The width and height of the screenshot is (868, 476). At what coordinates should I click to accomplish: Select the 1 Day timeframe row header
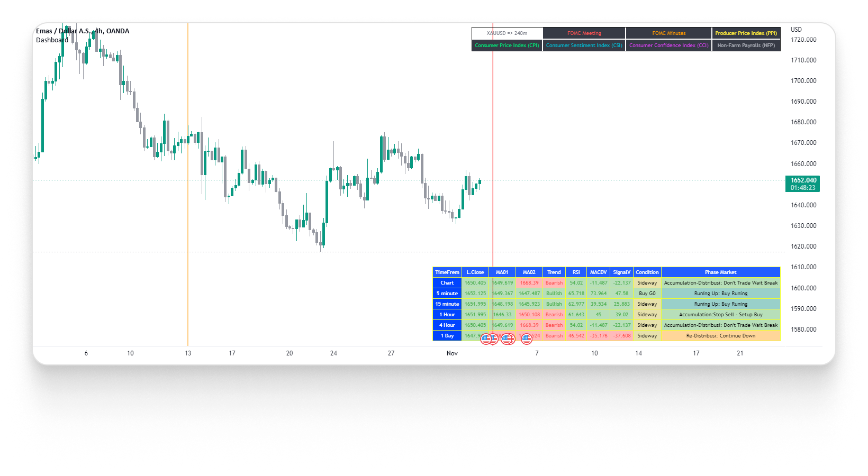coord(447,336)
